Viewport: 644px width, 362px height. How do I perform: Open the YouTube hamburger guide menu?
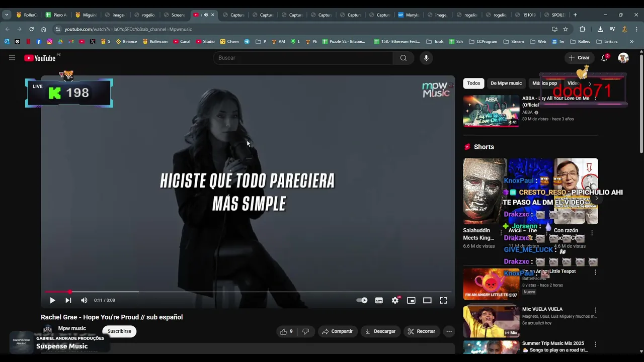pyautogui.click(x=12, y=58)
